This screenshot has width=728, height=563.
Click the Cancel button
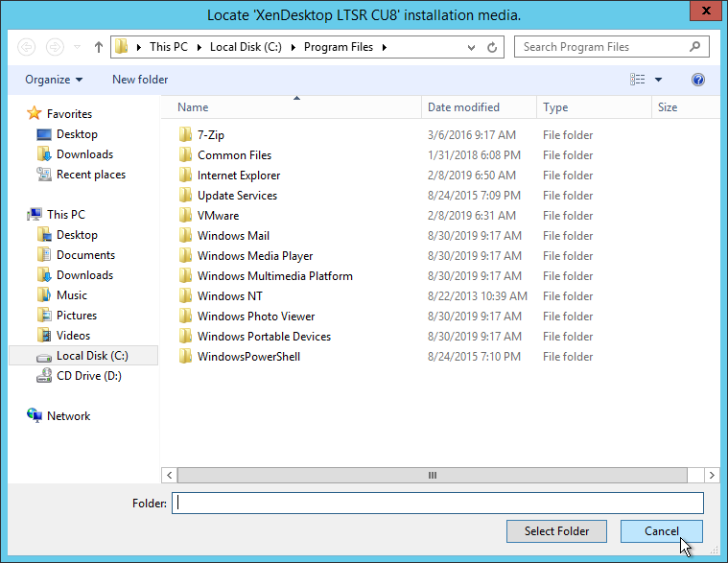pyautogui.click(x=661, y=531)
